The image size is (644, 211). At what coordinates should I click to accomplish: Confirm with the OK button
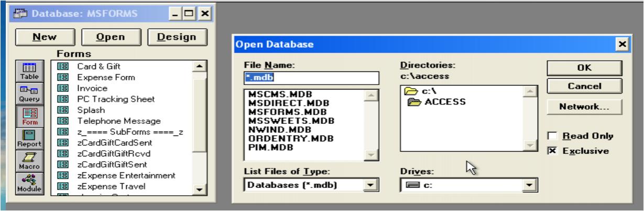click(x=584, y=67)
